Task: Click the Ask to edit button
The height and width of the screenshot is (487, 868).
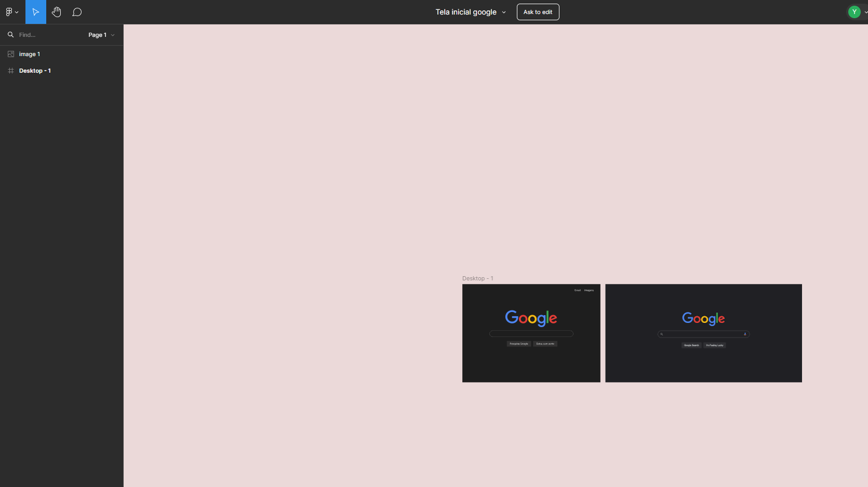Action: tap(538, 12)
